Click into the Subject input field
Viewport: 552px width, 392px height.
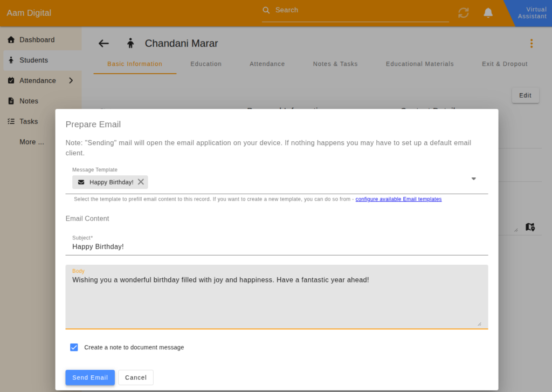point(277,246)
